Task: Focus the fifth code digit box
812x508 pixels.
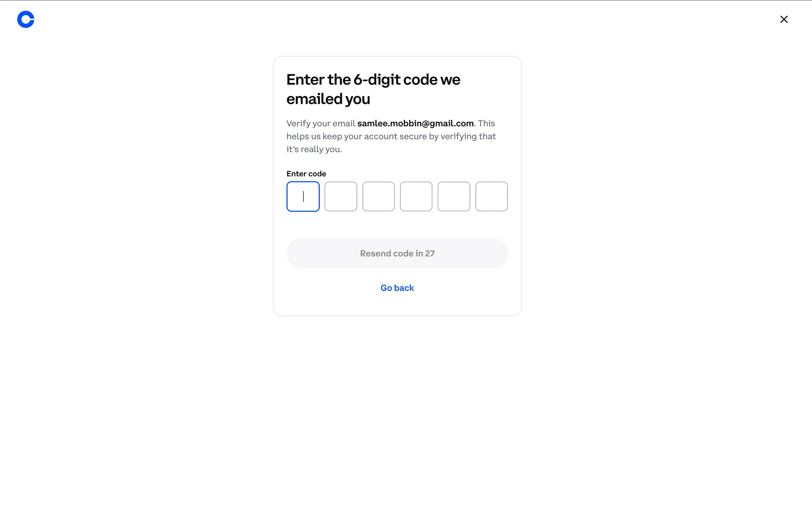Action: coord(454,196)
